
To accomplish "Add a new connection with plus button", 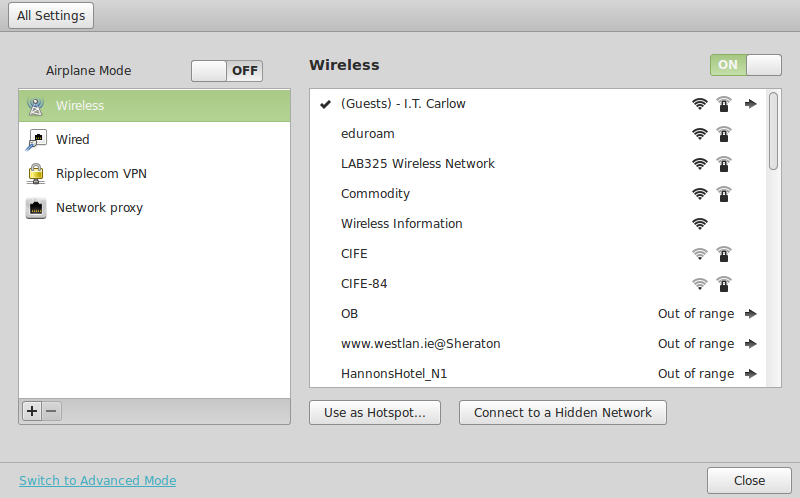I will tap(32, 411).
